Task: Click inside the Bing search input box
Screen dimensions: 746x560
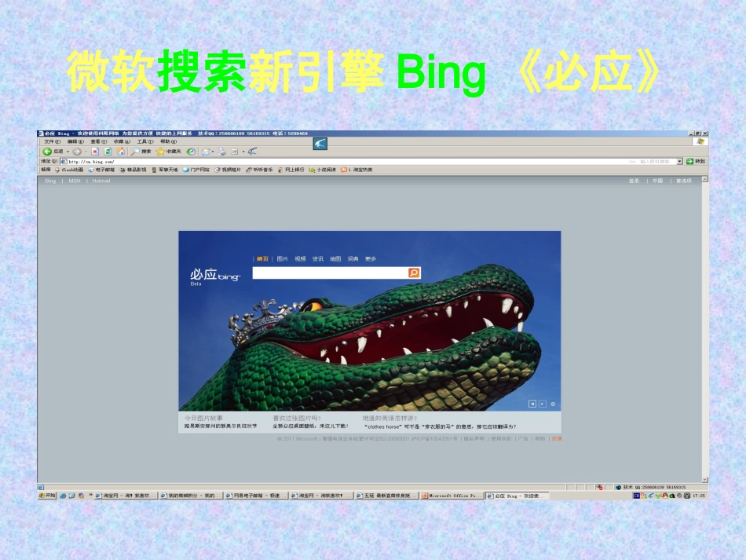Action: coord(330,273)
